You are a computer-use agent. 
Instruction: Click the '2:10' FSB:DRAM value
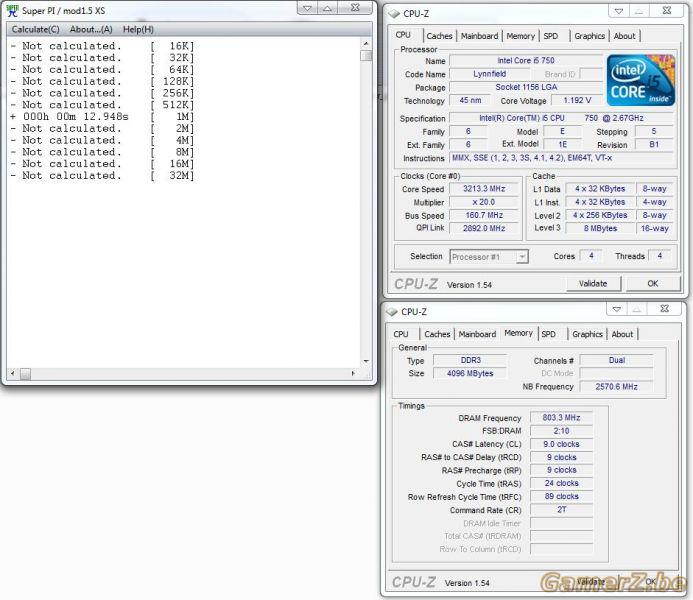(x=561, y=431)
